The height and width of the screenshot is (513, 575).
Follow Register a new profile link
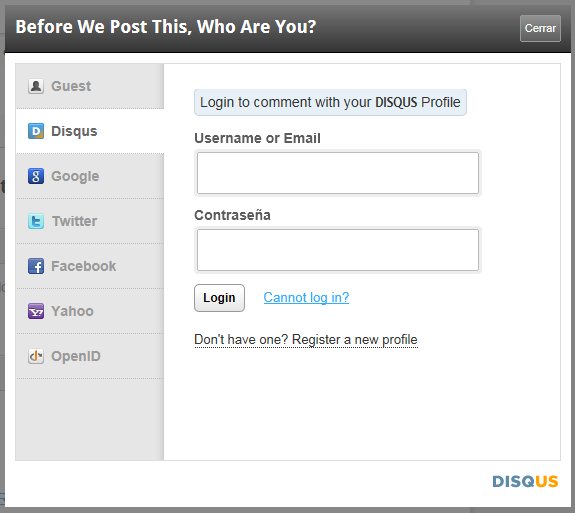tap(355, 340)
